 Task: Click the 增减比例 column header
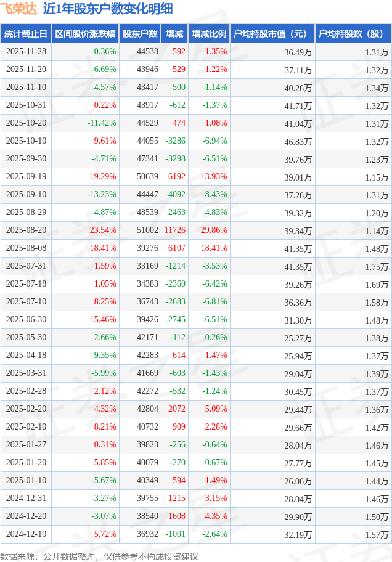(209, 34)
